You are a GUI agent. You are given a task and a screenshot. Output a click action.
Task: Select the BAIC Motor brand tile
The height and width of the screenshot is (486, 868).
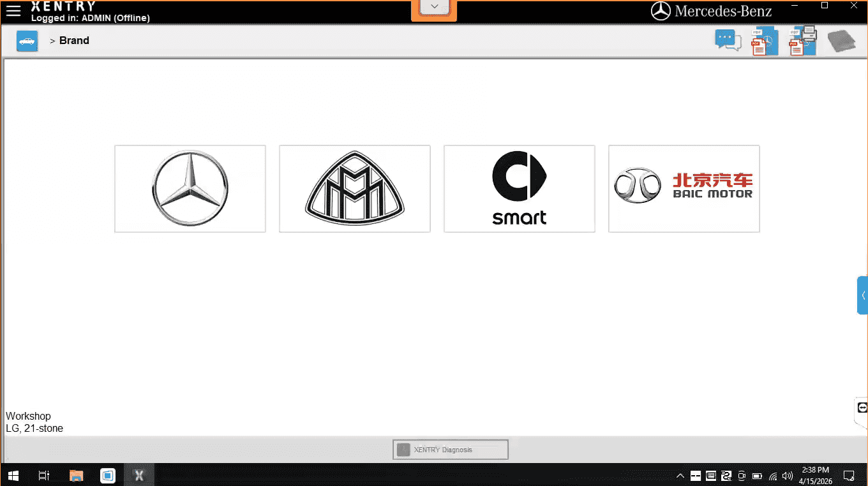point(684,189)
